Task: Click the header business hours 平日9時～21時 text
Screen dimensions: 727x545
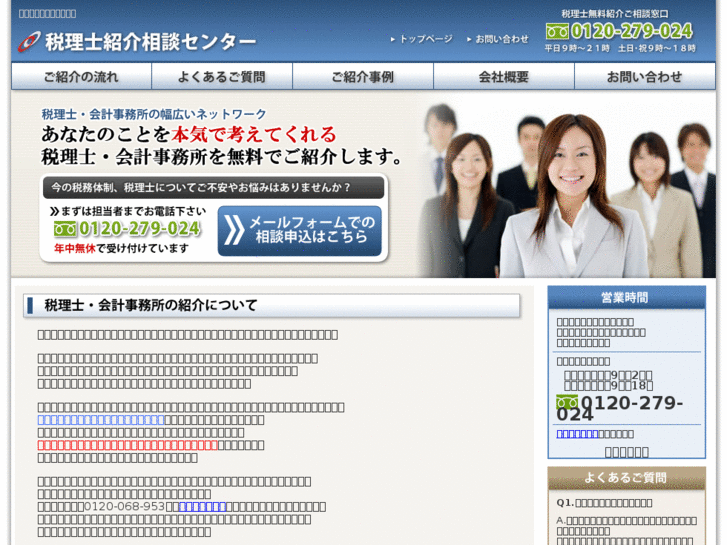Action: (x=577, y=48)
